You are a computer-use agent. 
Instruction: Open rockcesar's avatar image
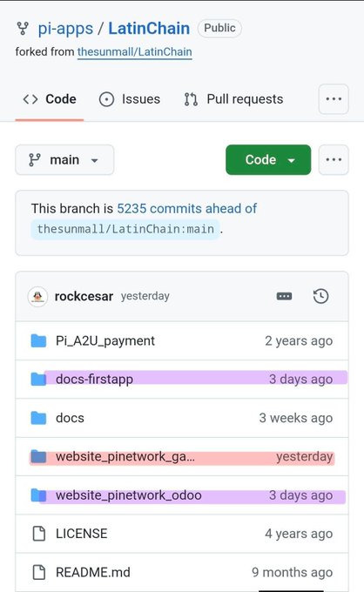[37, 297]
